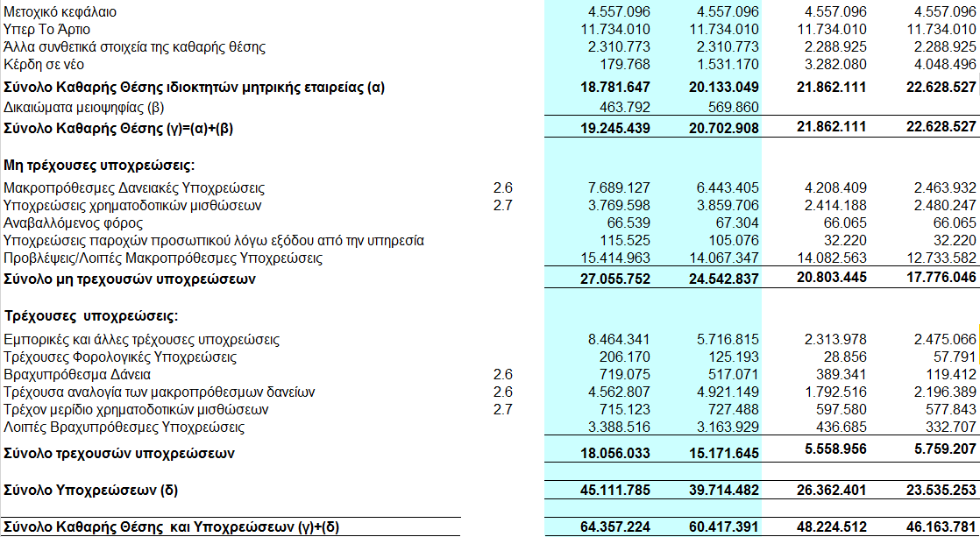
Task: Click 'Σύνολο Καθαρής Θέσης και Υποχρεώσεων (γ)+(δ)'
Action: 171,527
